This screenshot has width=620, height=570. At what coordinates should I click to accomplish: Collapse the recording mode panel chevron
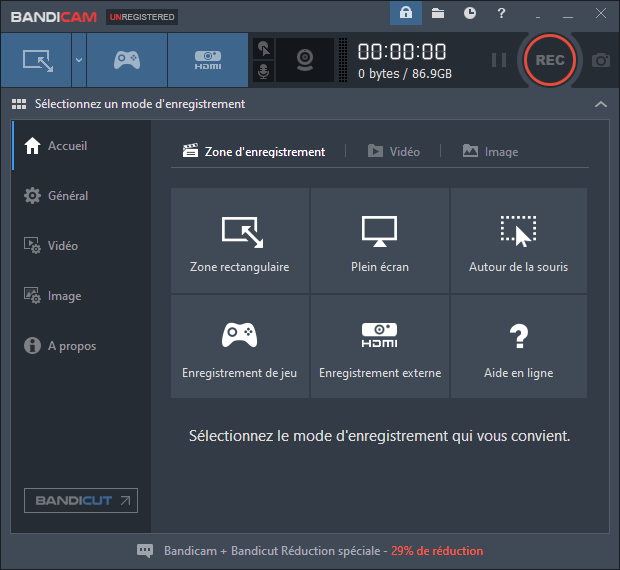[x=601, y=104]
